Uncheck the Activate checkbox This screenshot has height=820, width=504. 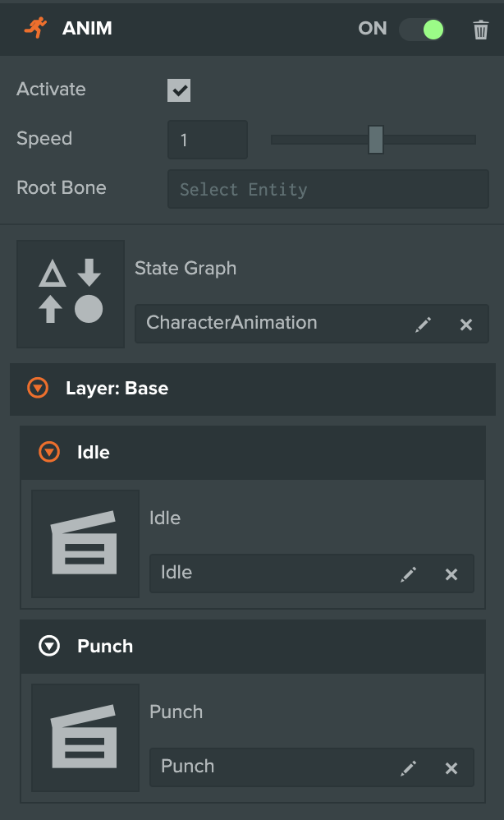tap(179, 90)
